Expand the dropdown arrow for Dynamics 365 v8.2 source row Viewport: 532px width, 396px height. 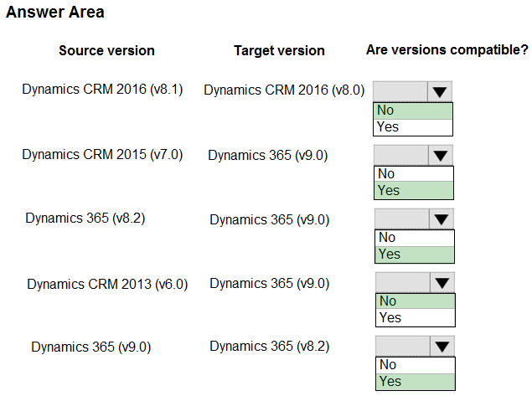pyautogui.click(x=441, y=219)
